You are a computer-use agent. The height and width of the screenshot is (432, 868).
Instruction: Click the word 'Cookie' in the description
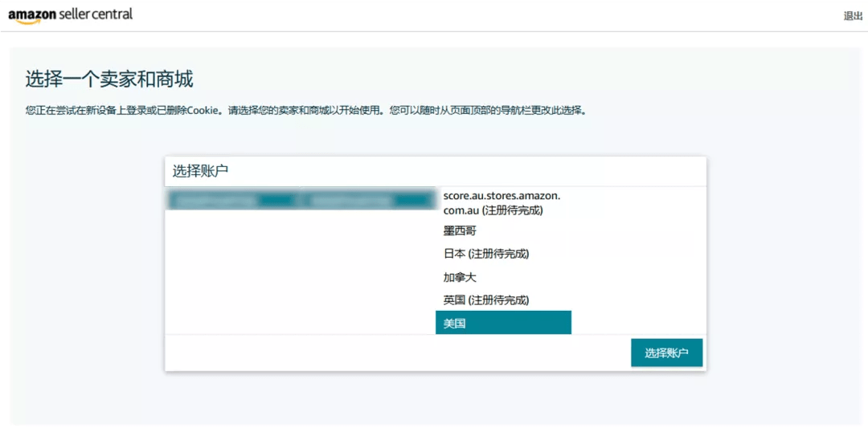[x=203, y=111]
